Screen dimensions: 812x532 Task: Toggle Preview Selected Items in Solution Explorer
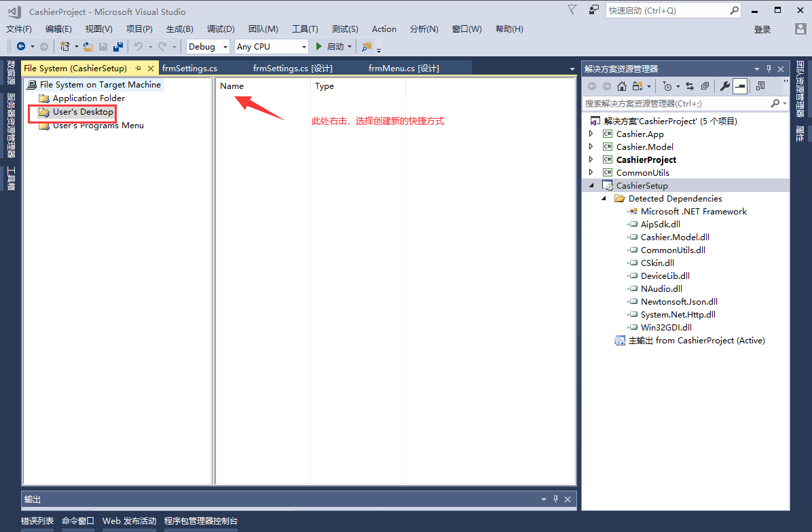[740, 86]
